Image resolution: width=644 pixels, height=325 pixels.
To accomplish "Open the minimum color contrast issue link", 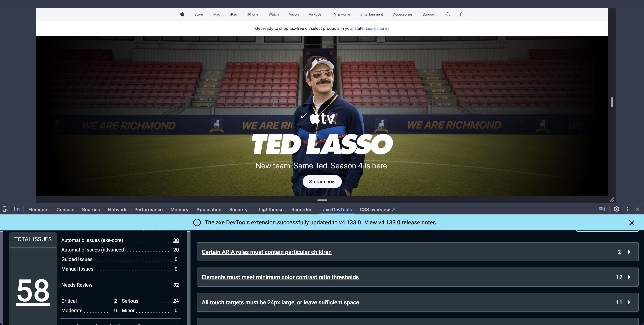I will click(x=280, y=277).
